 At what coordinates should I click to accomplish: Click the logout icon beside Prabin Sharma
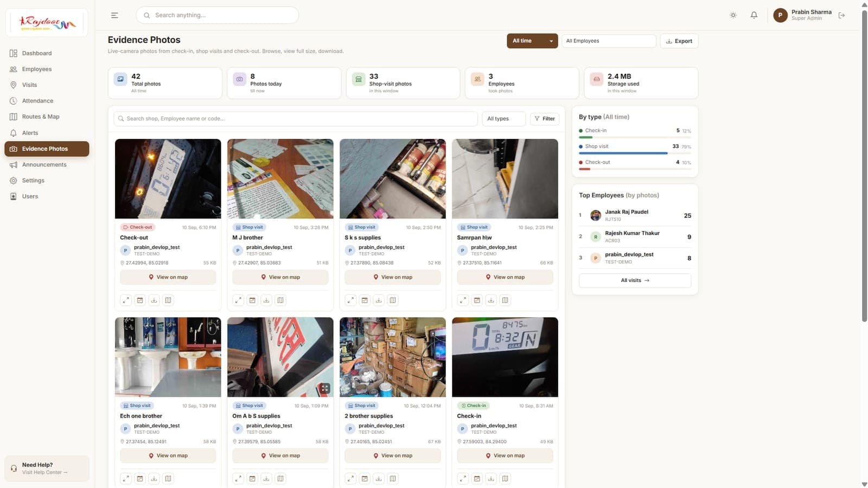[841, 15]
